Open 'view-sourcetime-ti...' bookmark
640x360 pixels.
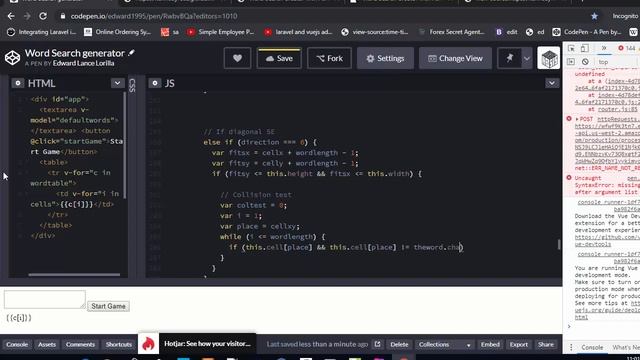click(375, 32)
